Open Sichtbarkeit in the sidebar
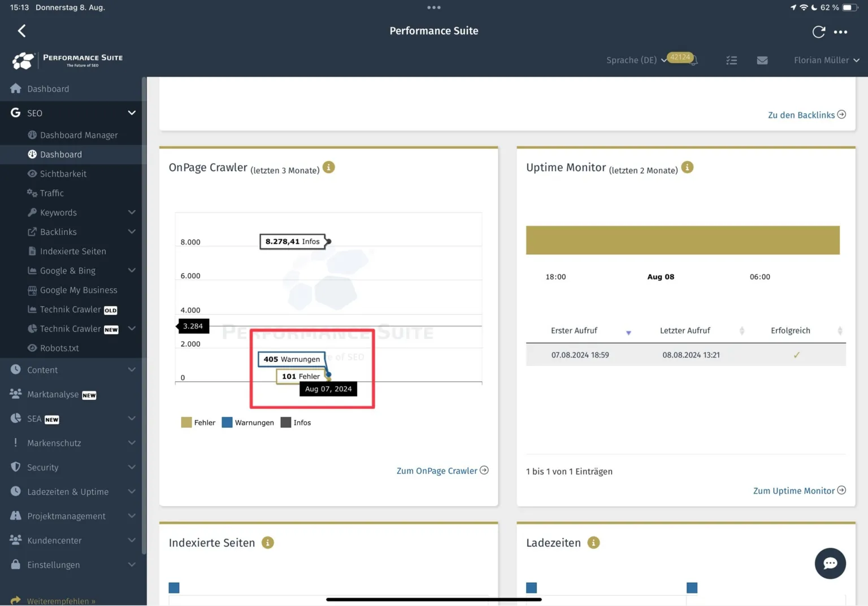The width and height of the screenshot is (868, 606). point(63,174)
